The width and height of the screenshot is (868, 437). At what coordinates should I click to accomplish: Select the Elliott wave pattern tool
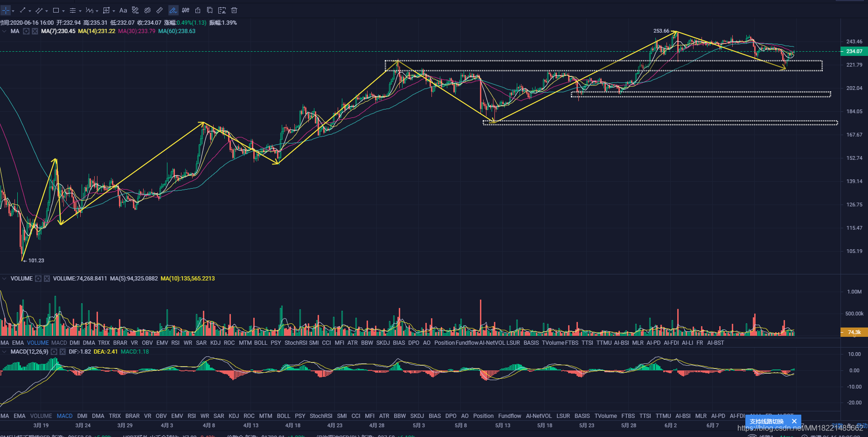(90, 10)
